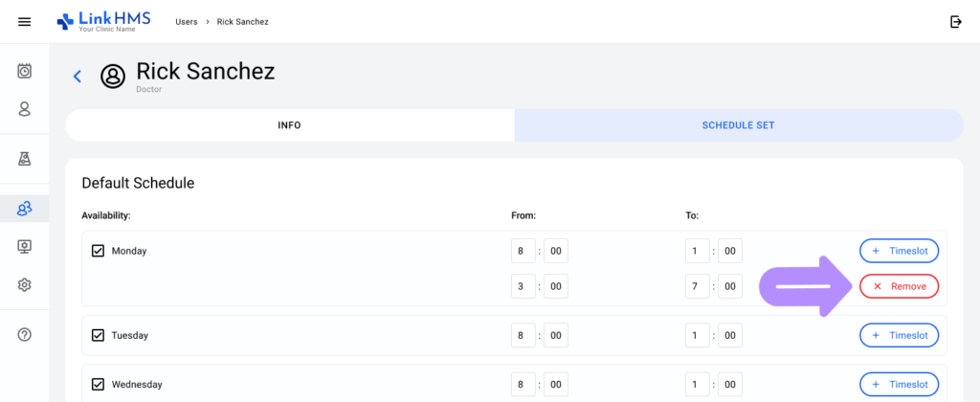Click the Wednesday label text
The image size is (980, 402).
[x=137, y=385]
